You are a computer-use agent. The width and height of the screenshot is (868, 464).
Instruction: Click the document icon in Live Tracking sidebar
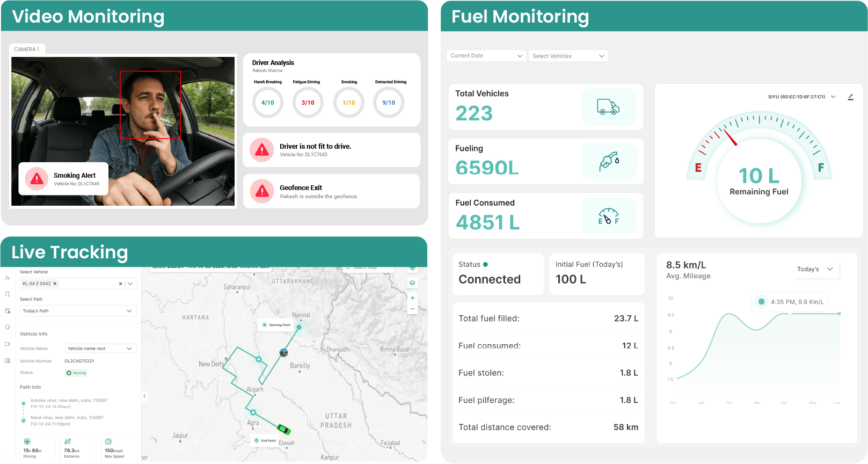click(x=8, y=294)
